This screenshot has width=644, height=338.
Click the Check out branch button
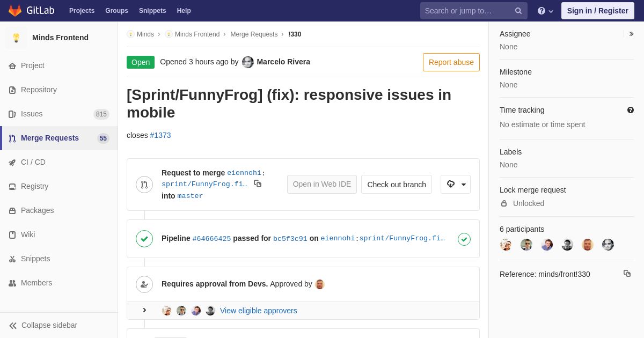coord(397,185)
